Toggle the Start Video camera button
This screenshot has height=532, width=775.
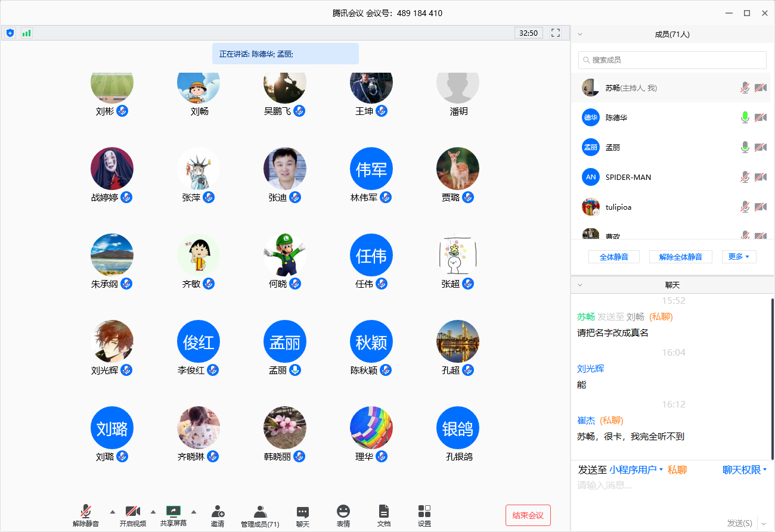[132, 511]
